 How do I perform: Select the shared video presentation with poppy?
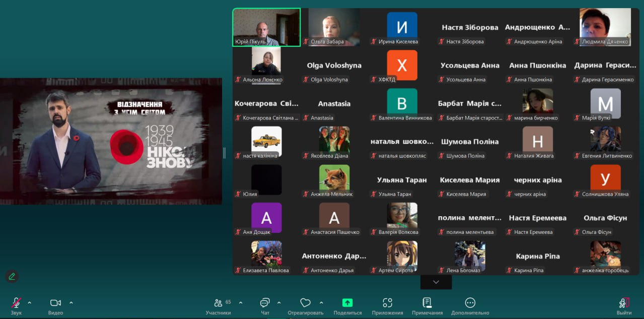click(x=111, y=141)
